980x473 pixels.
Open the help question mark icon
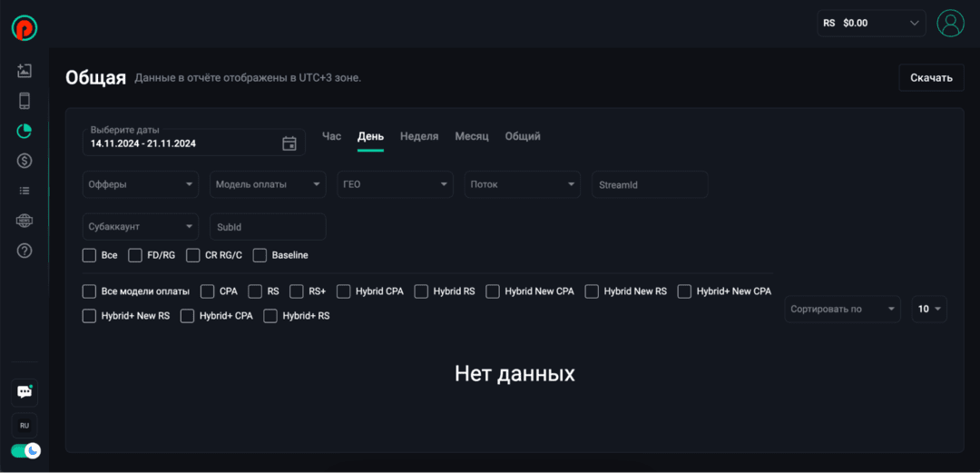24,251
